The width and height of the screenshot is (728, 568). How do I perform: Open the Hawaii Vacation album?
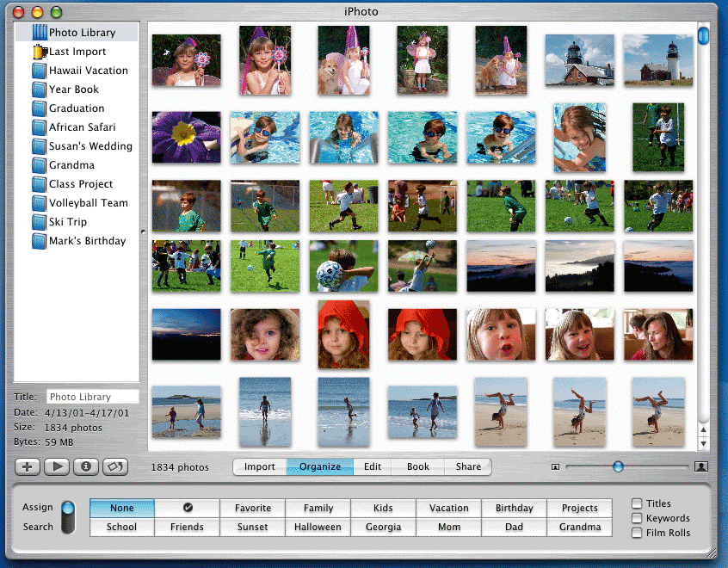pyautogui.click(x=88, y=71)
